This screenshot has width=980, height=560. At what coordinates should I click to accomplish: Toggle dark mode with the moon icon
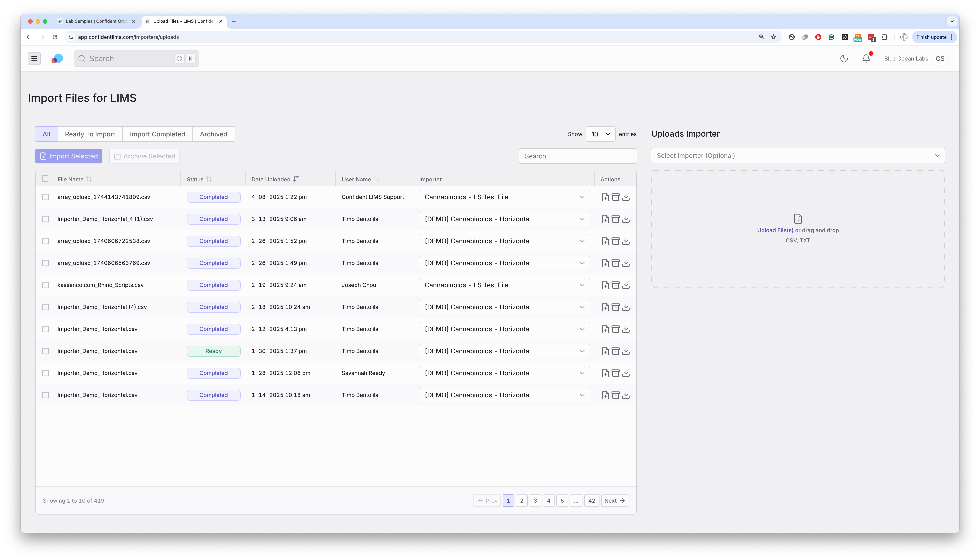(844, 58)
